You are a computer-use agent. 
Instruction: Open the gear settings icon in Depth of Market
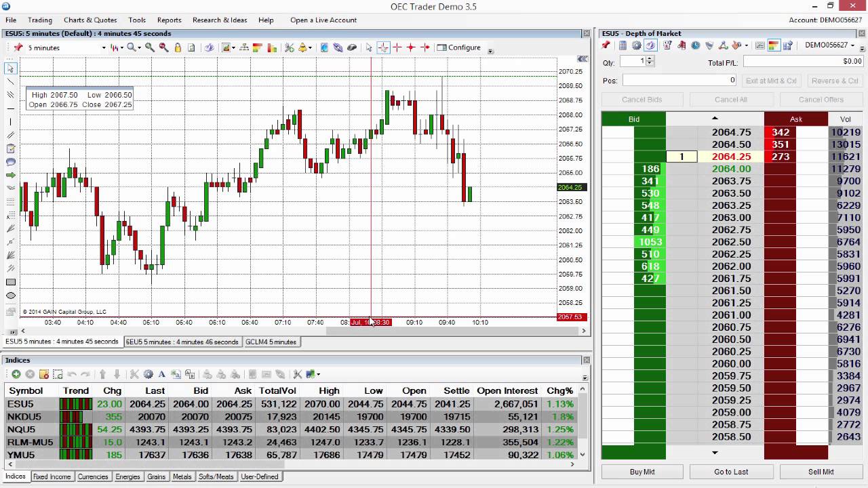pyautogui.click(x=636, y=45)
